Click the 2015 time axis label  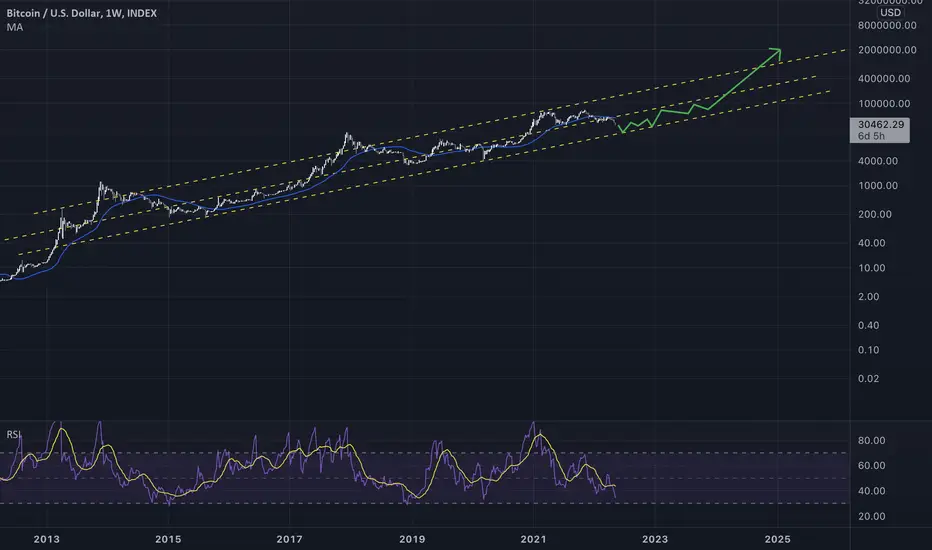[x=168, y=539]
